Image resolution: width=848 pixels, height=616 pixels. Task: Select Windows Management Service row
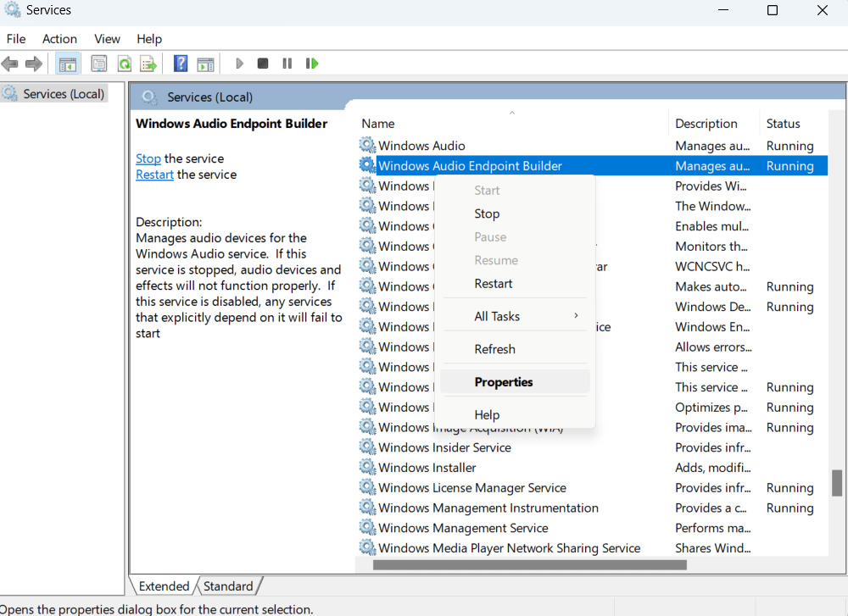(x=593, y=527)
